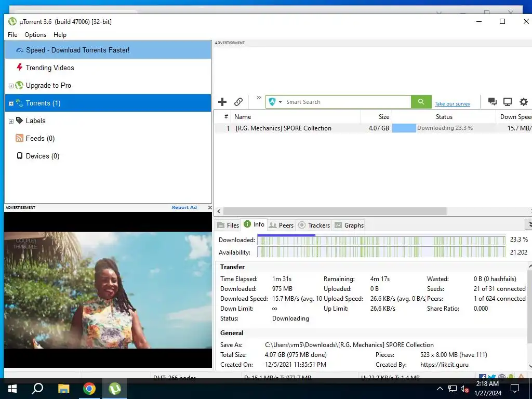This screenshot has height=399, width=532.
Task: Click the search provider shield icon
Action: coord(272,102)
